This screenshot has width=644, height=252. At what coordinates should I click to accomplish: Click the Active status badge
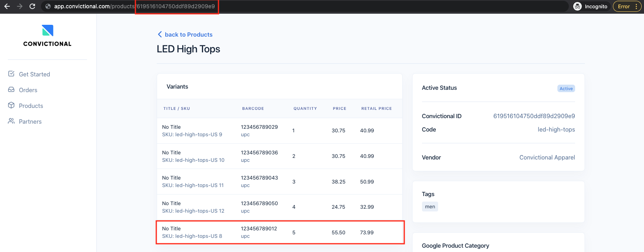click(566, 89)
